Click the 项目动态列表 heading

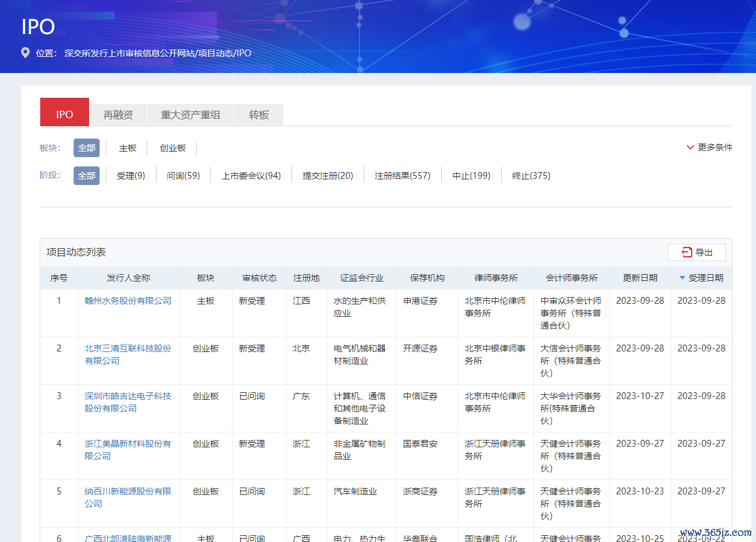(x=76, y=252)
